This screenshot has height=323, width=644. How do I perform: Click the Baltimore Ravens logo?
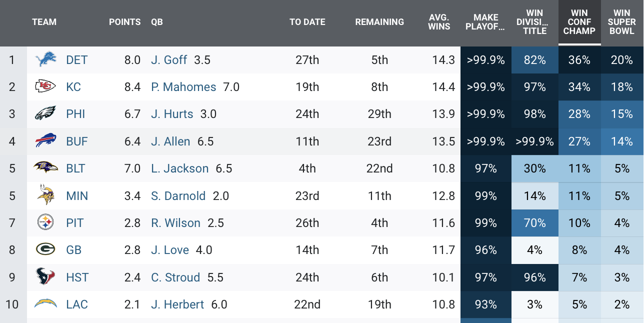coord(45,168)
